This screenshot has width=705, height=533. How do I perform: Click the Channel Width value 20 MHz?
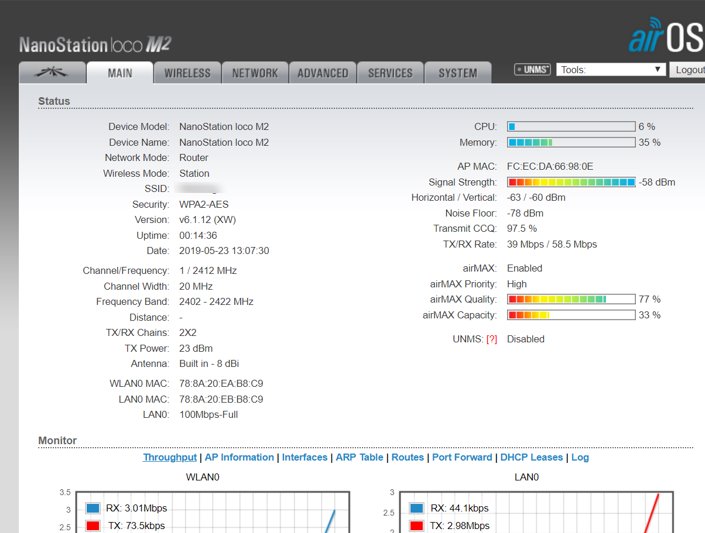coord(196,287)
